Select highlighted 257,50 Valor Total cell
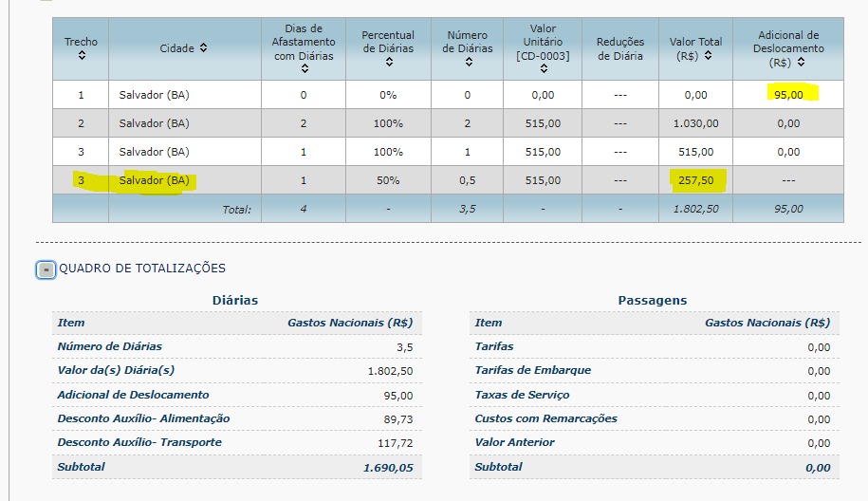 [696, 180]
